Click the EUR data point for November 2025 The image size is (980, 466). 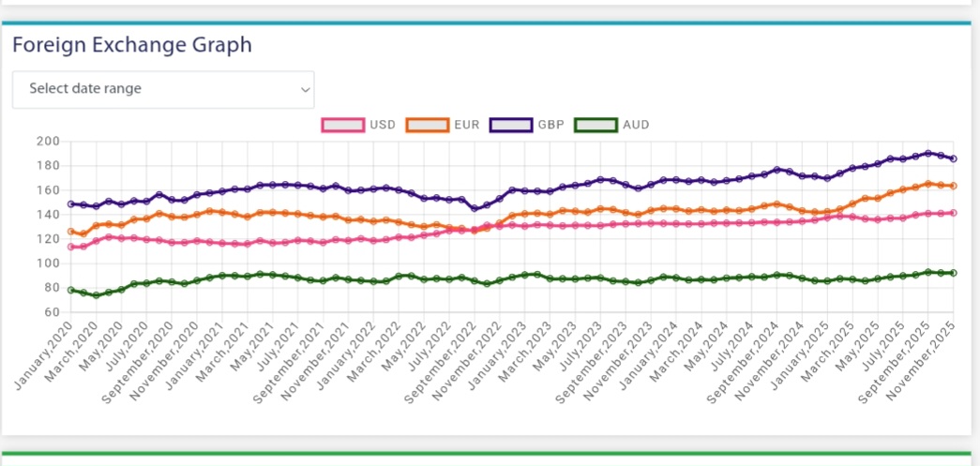(953, 186)
